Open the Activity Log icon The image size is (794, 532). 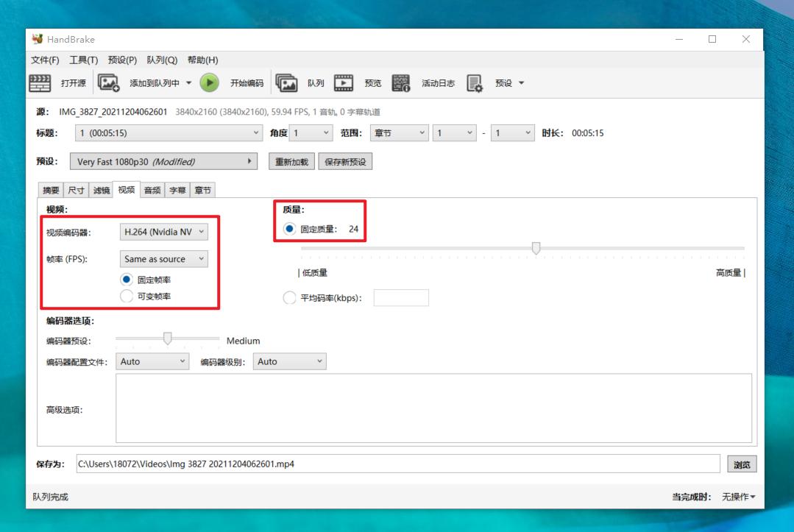pyautogui.click(x=400, y=83)
